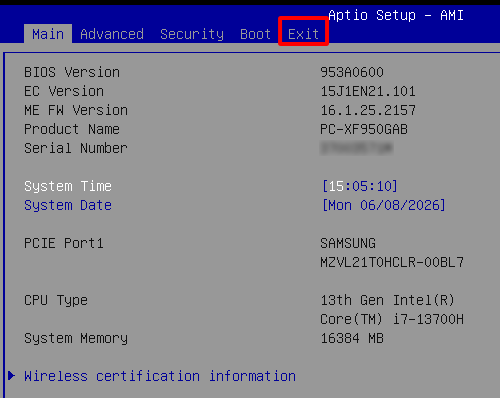Select the System Time label
This screenshot has height=398, width=500.
pos(68,186)
